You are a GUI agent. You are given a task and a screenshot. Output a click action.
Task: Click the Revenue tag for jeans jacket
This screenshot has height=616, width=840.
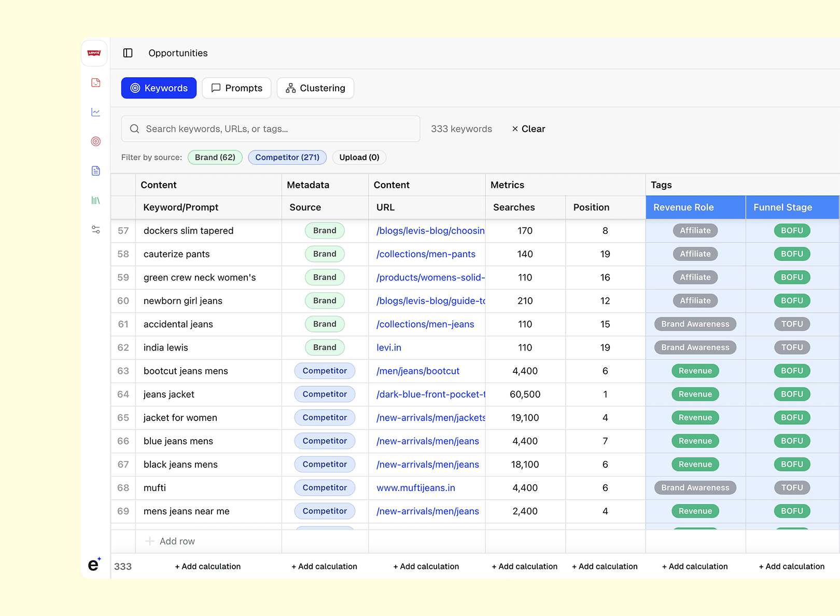(695, 395)
